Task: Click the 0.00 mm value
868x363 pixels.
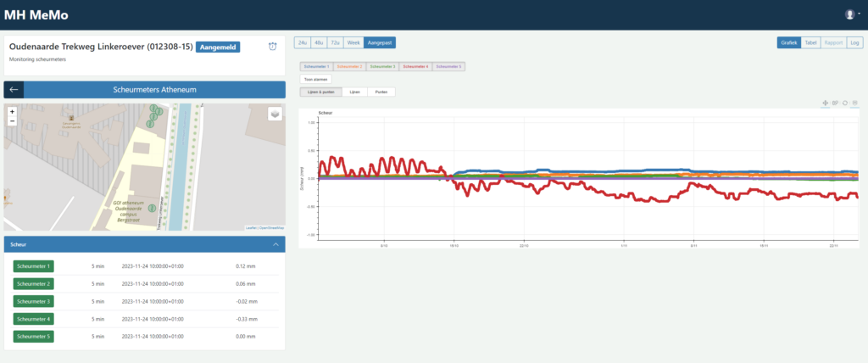Action: pyautogui.click(x=246, y=337)
